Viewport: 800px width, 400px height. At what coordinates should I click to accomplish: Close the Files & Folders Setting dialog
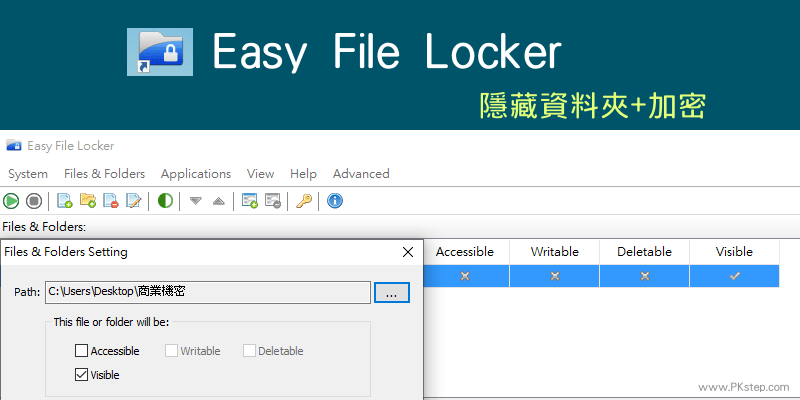[408, 252]
